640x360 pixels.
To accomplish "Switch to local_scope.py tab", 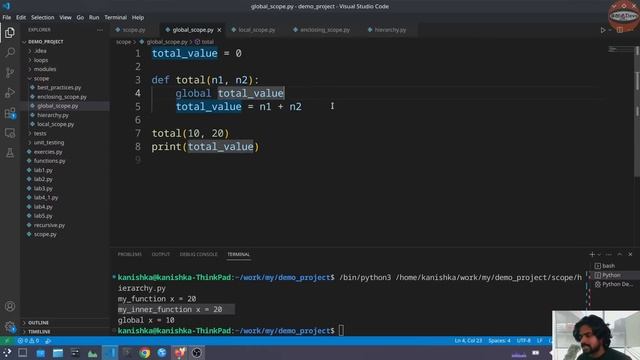I will pos(257,30).
